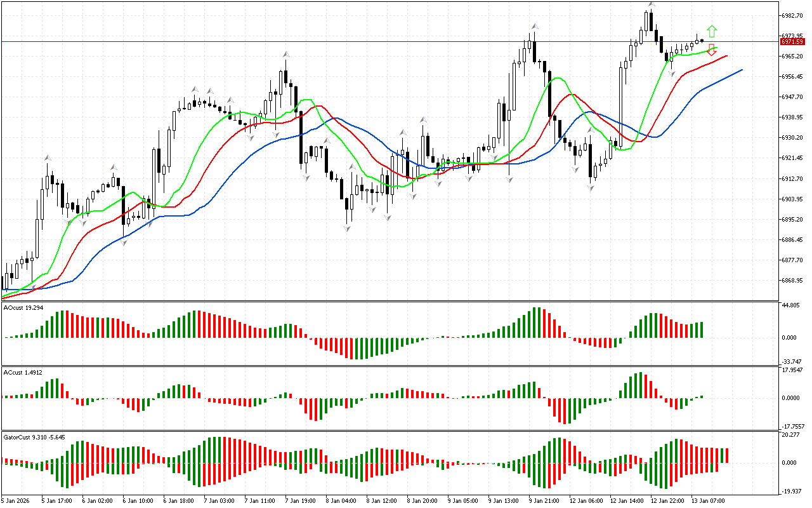The image size is (812, 508).
Task: Select the red Alligator teeth line's right end
Action: pos(726,56)
